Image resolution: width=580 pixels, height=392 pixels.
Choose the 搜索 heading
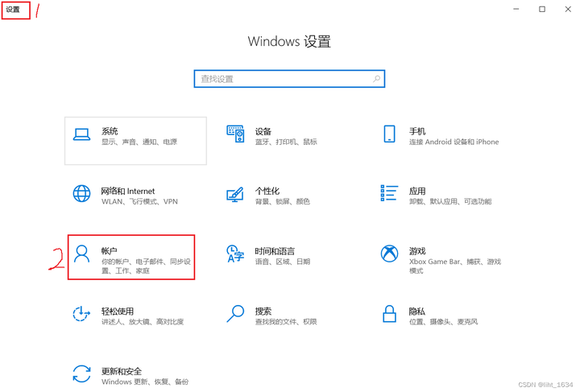click(263, 311)
